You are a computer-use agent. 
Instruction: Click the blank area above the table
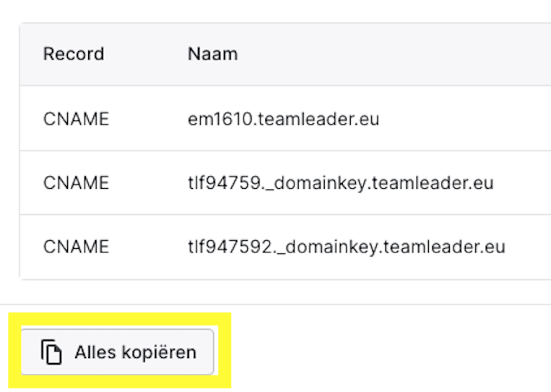[x=275, y=11]
